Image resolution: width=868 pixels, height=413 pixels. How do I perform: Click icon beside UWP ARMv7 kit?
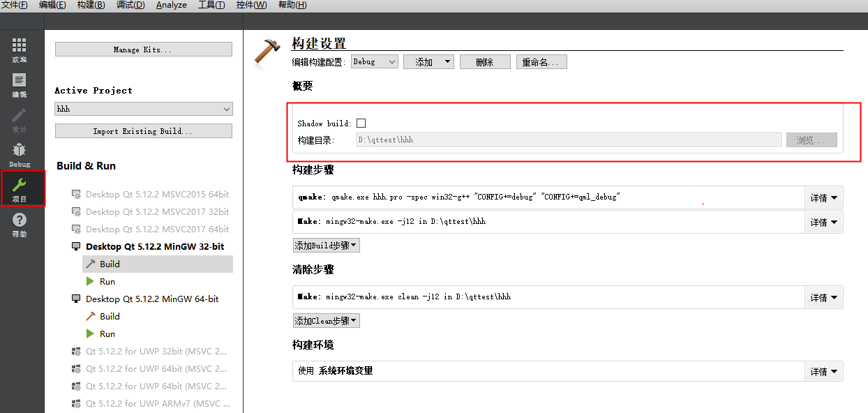pos(76,404)
